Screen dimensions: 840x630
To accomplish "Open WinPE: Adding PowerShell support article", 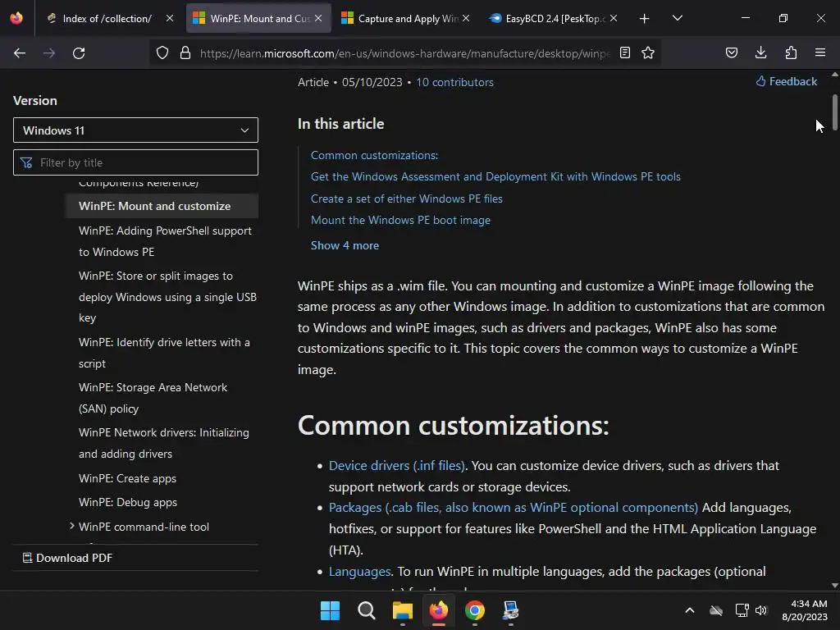I will (x=165, y=241).
